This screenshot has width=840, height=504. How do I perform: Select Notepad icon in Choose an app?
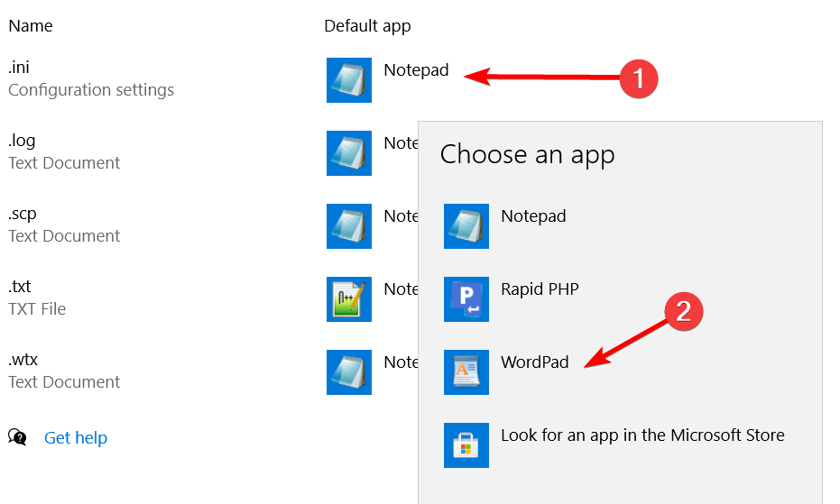(x=466, y=226)
